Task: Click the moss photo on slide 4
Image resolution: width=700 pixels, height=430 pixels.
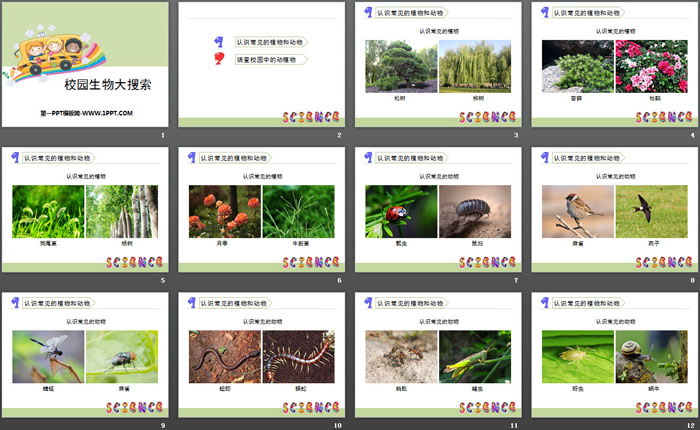Action: 578,67
